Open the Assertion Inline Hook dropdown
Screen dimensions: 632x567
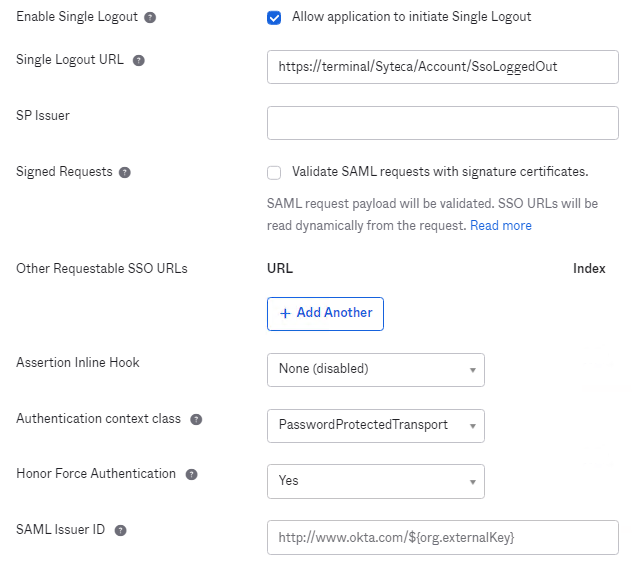tap(375, 369)
